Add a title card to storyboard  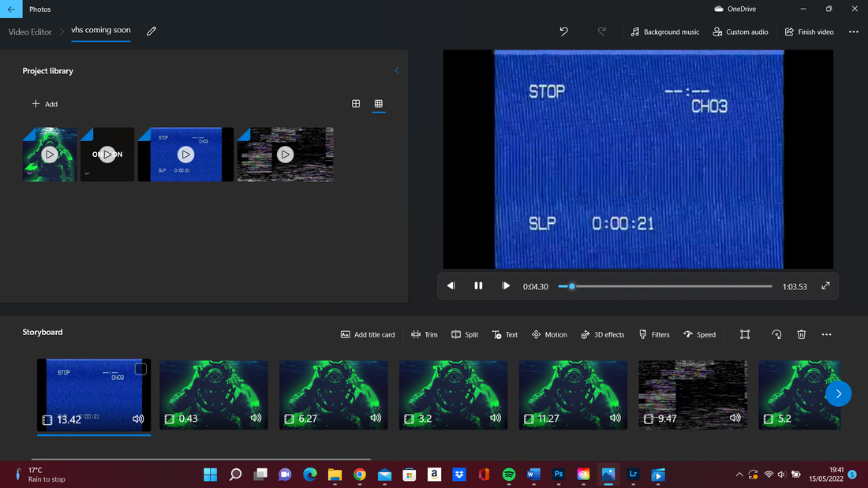[368, 335]
